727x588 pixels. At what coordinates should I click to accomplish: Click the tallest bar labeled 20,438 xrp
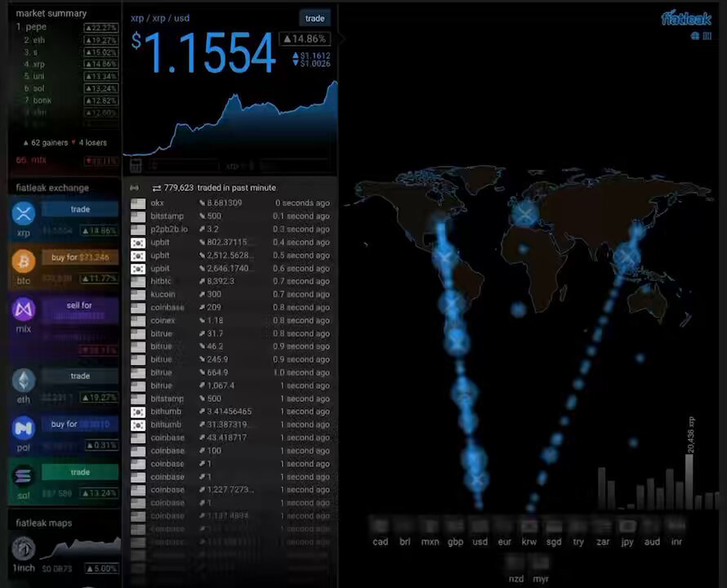coord(689,481)
